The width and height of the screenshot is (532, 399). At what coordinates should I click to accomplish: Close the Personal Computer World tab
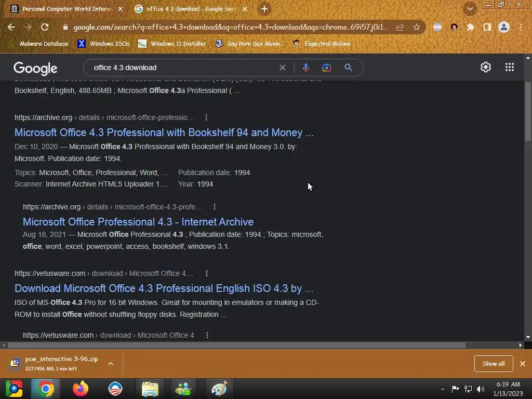click(121, 9)
